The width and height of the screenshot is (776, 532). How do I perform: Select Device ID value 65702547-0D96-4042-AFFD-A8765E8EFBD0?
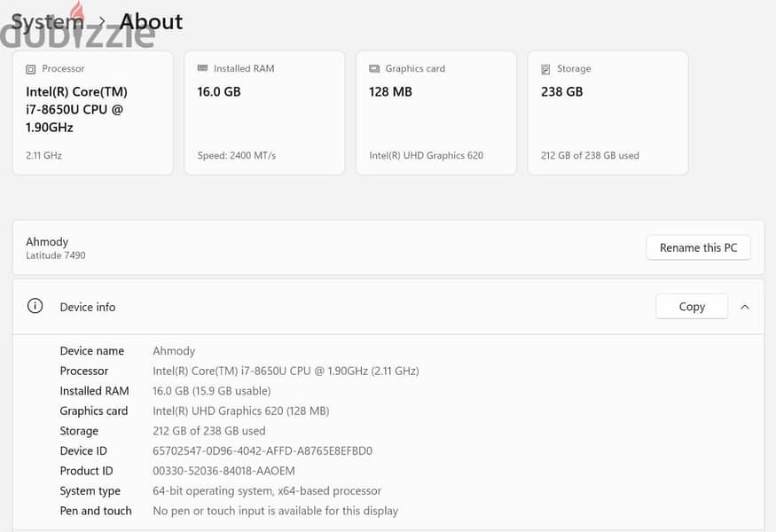263,450
